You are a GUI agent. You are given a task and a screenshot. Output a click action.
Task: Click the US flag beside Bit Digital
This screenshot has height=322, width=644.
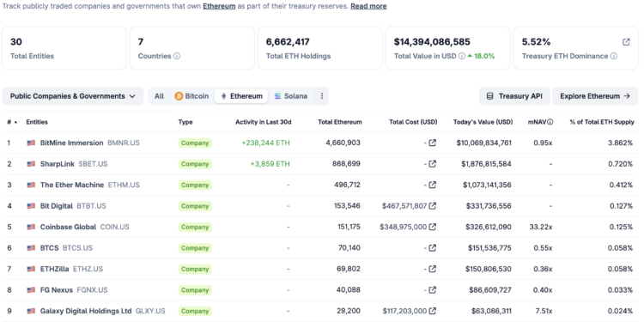tap(31, 206)
